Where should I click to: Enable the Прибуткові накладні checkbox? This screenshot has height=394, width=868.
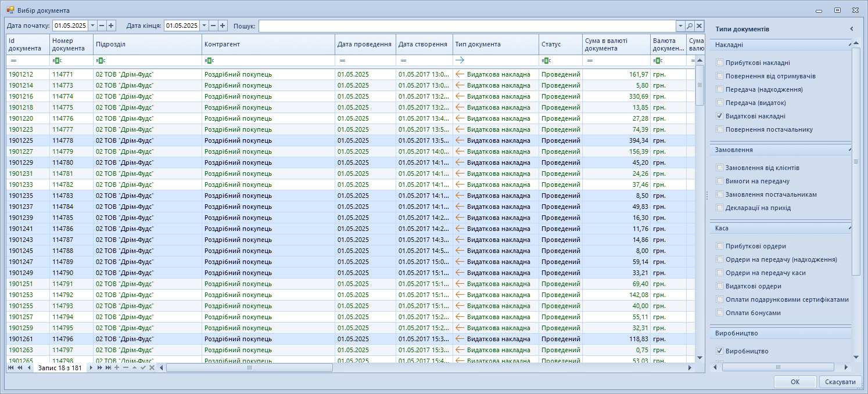click(x=720, y=63)
